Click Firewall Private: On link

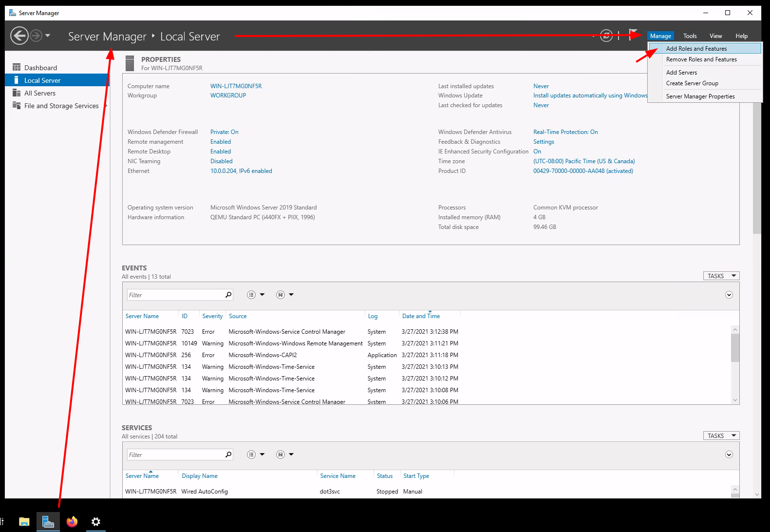pyautogui.click(x=224, y=132)
